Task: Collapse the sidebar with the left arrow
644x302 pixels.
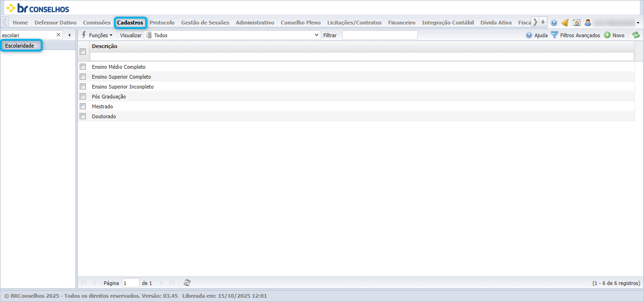Action: click(69, 35)
